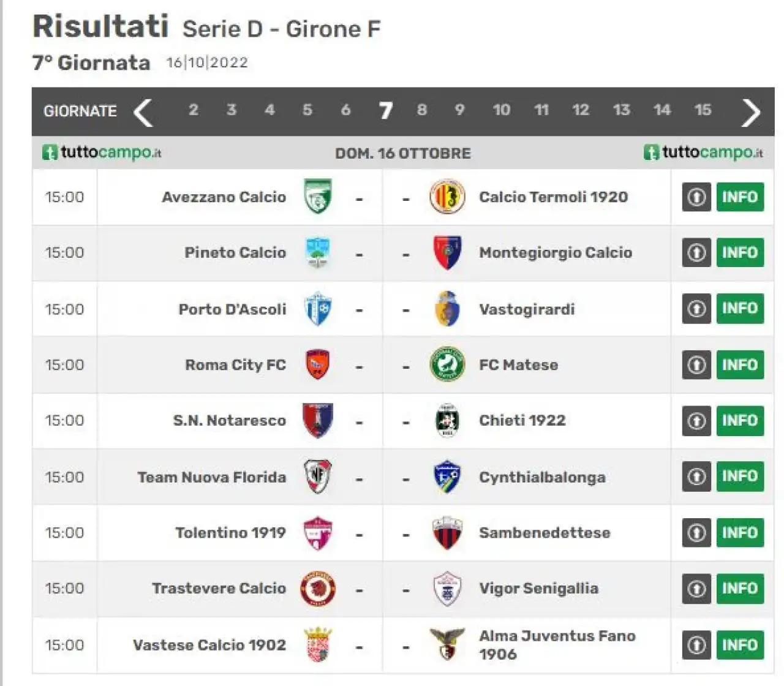This screenshot has width=784, height=686.
Task: Click the Avezzano Calcio team crest
Action: [318, 196]
